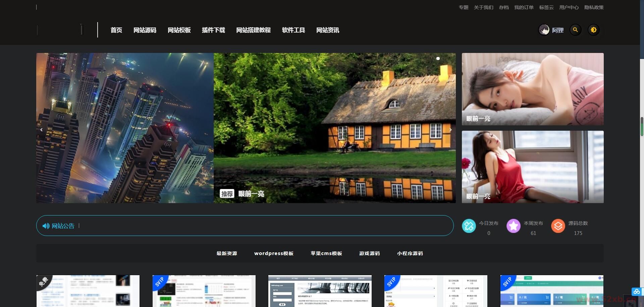Click the blue cloud icon at bottom right

click(636, 292)
